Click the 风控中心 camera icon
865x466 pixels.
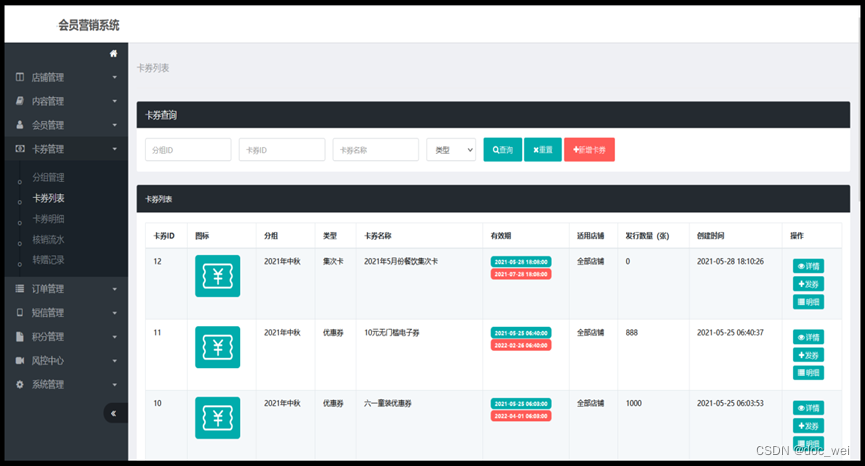click(x=20, y=361)
